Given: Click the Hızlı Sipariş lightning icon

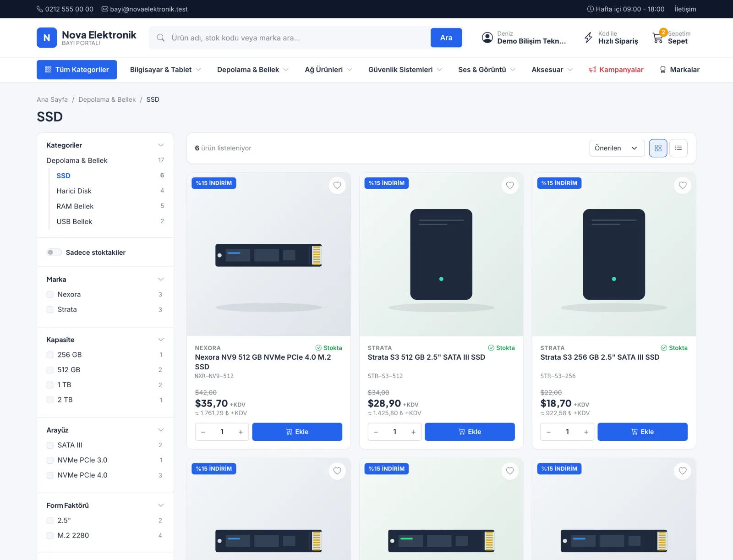Looking at the screenshot, I should point(588,38).
